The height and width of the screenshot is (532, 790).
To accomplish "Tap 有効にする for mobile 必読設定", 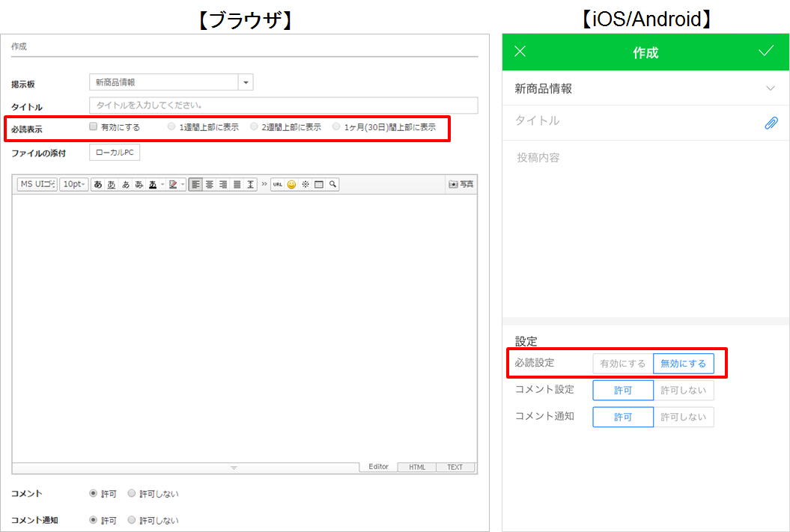I will [622, 364].
